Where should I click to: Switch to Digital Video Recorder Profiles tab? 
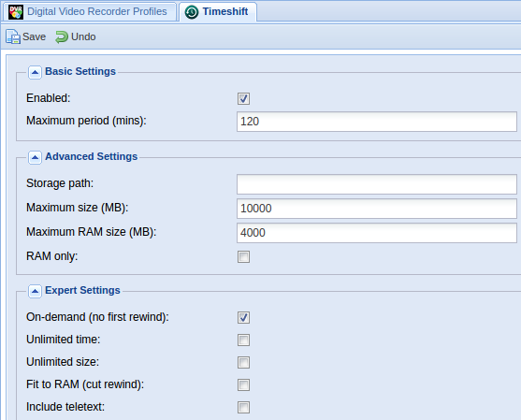[x=90, y=11]
